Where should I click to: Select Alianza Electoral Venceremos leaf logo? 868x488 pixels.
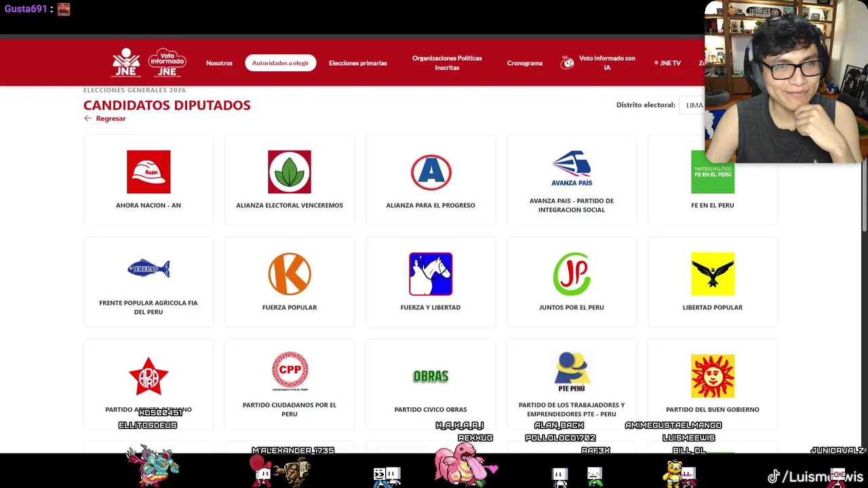pos(290,172)
